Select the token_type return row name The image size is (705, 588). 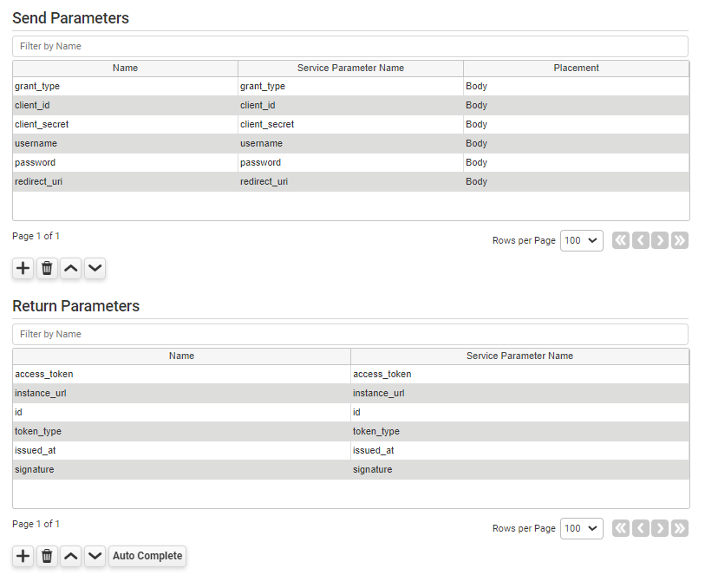[x=181, y=432]
